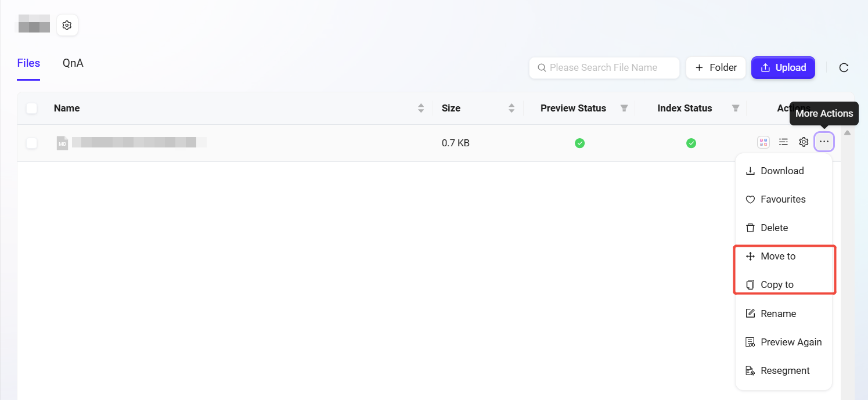Click the Upload button

point(783,68)
